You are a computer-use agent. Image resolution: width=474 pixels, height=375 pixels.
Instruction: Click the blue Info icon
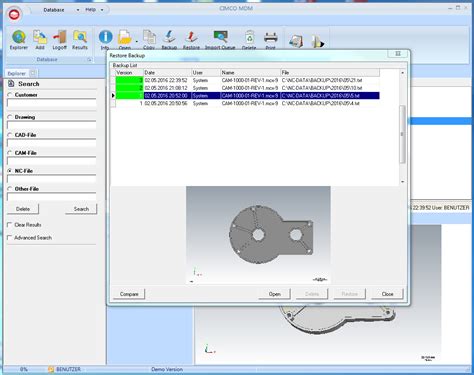[105, 37]
